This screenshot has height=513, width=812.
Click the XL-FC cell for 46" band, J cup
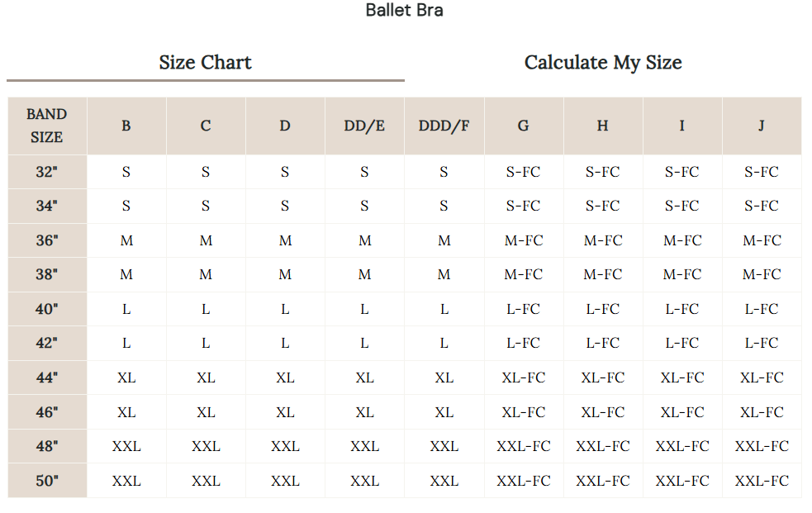point(761,412)
